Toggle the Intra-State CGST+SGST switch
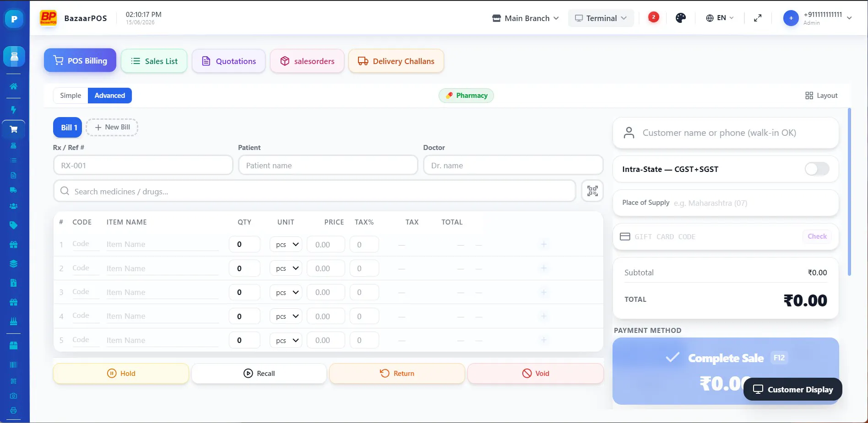The width and height of the screenshot is (868, 423). click(817, 169)
